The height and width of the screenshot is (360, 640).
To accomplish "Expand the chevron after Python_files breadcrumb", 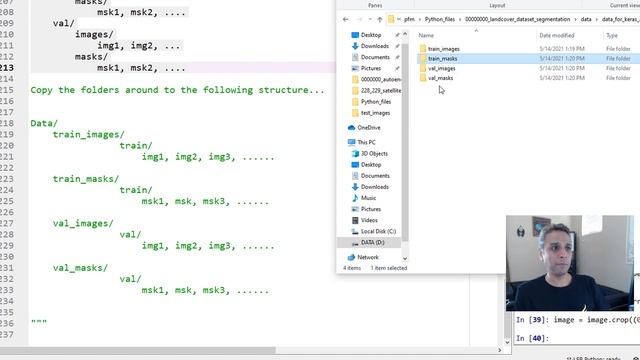I will click(460, 19).
